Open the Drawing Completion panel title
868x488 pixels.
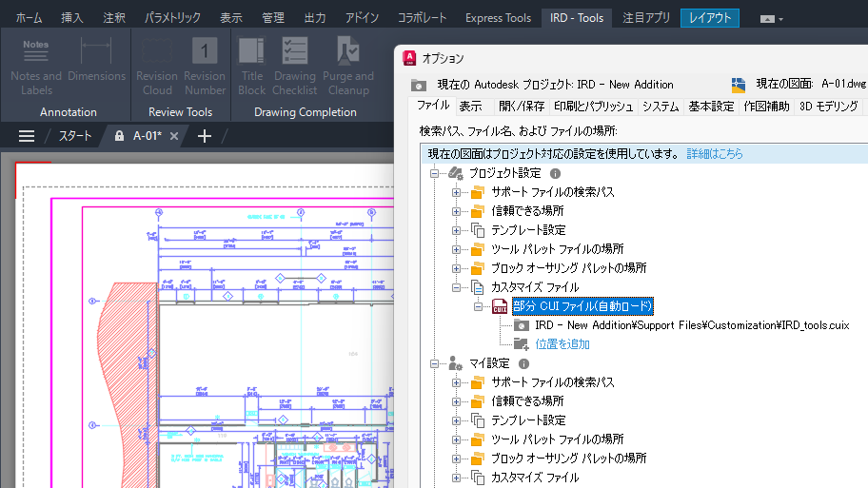pyautogui.click(x=306, y=111)
